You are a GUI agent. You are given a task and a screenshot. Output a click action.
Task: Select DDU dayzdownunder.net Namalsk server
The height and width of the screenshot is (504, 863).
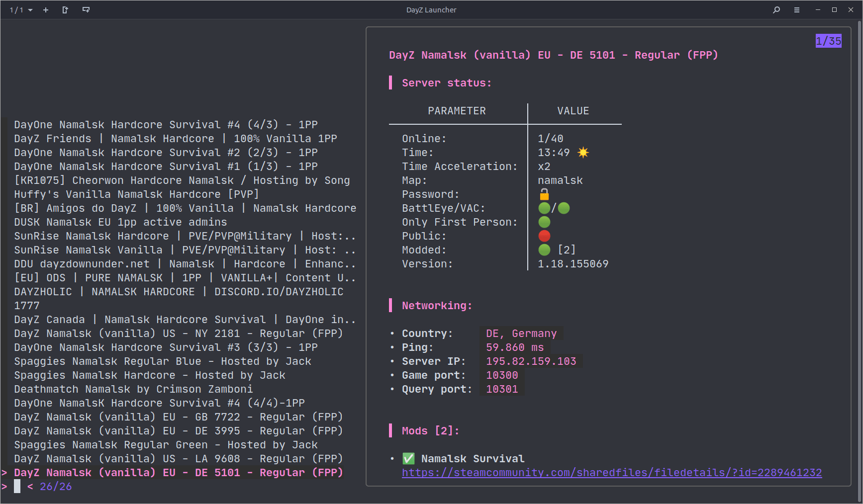coord(185,264)
